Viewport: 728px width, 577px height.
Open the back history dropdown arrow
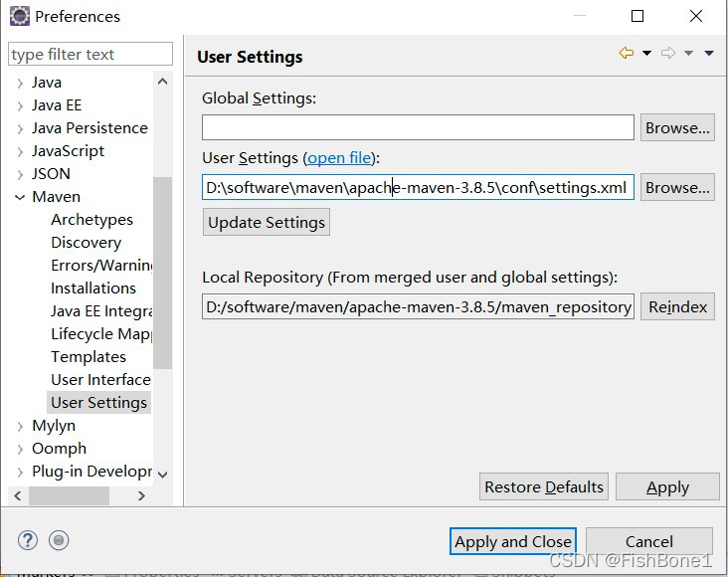point(646,53)
